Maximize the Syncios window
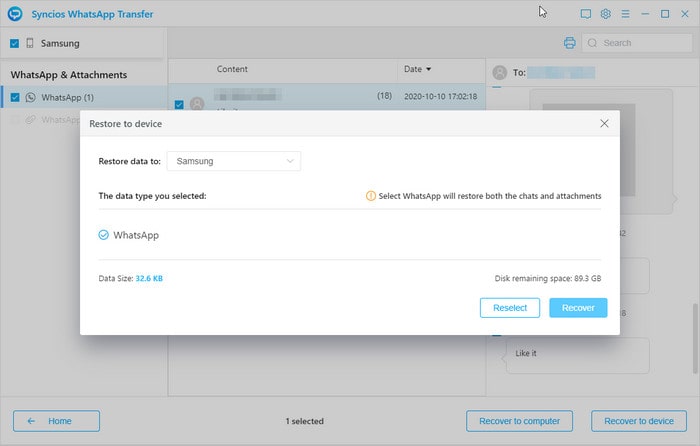The height and width of the screenshot is (446, 700). [x=665, y=14]
